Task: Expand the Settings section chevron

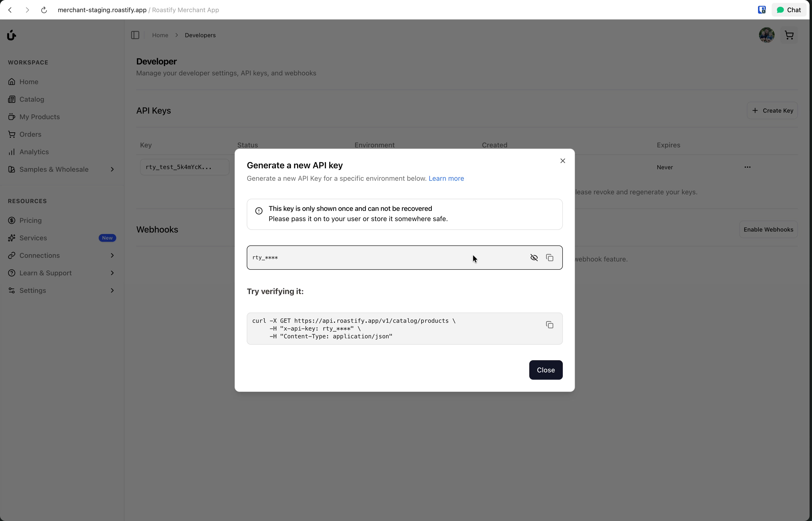Action: 112,291
